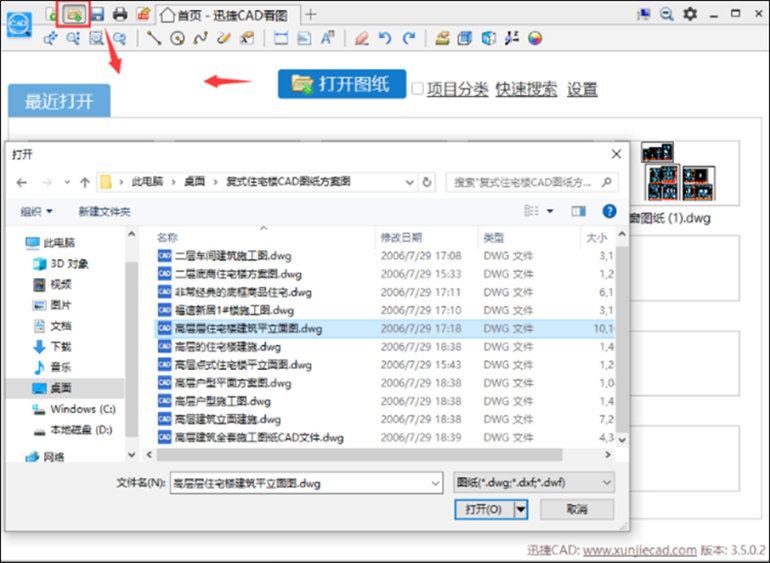Check the 项目分类 checkbox
770x563 pixels.
coord(417,89)
